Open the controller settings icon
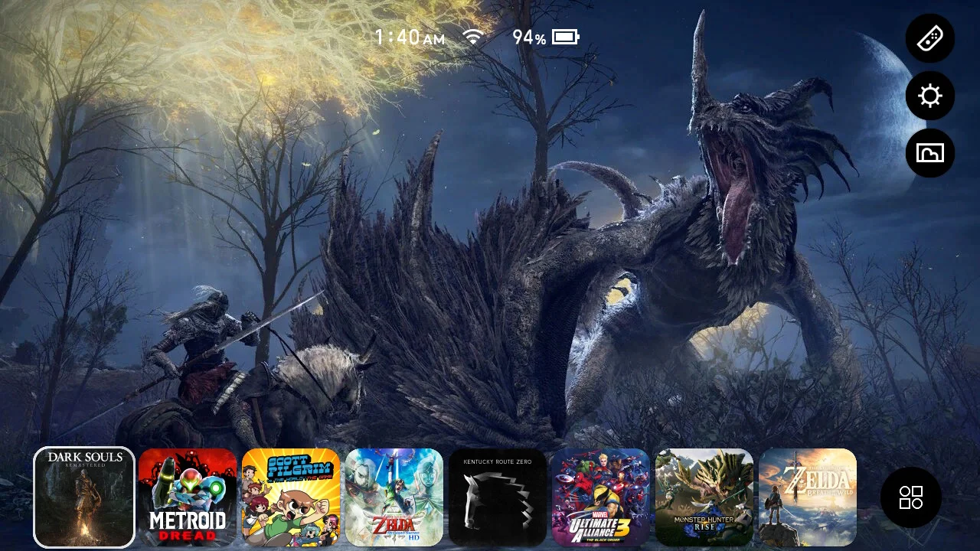Screen dimensions: 980x551 coord(930,37)
